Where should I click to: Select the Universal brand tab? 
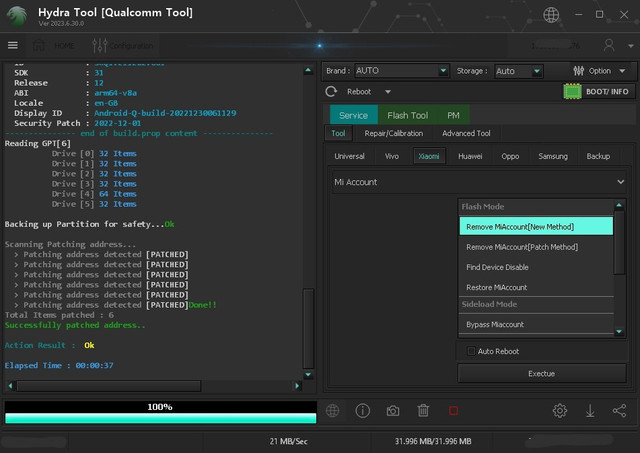tap(349, 156)
